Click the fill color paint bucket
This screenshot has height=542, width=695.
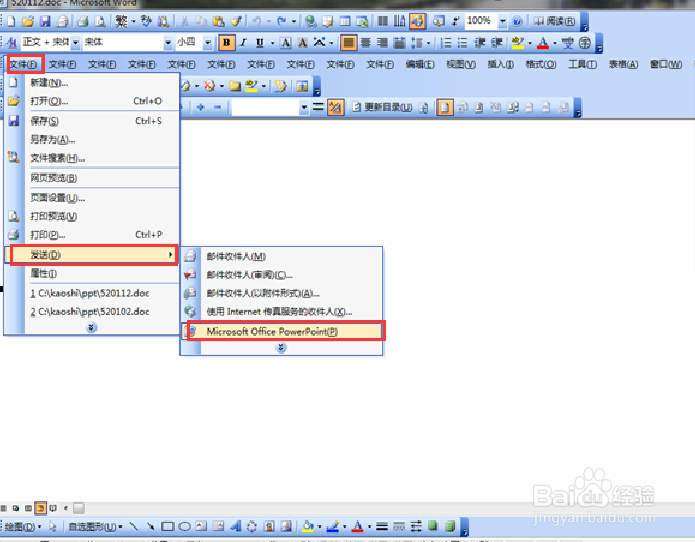point(308,526)
